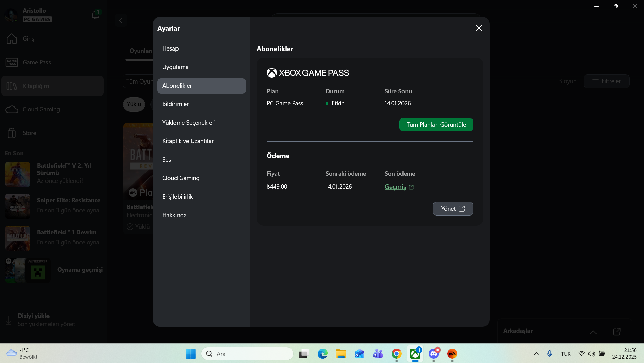Image resolution: width=644 pixels, height=363 pixels.
Task: Open Outlook from taskbar
Action: pos(359,354)
